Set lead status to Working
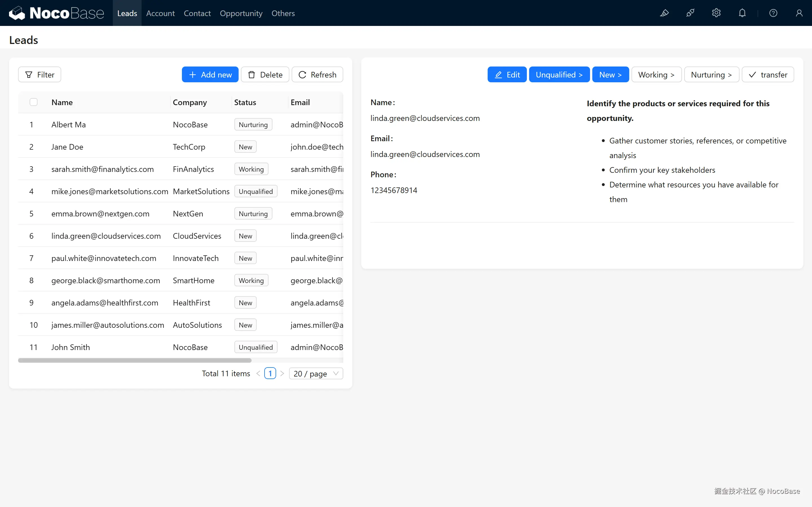 coord(656,74)
